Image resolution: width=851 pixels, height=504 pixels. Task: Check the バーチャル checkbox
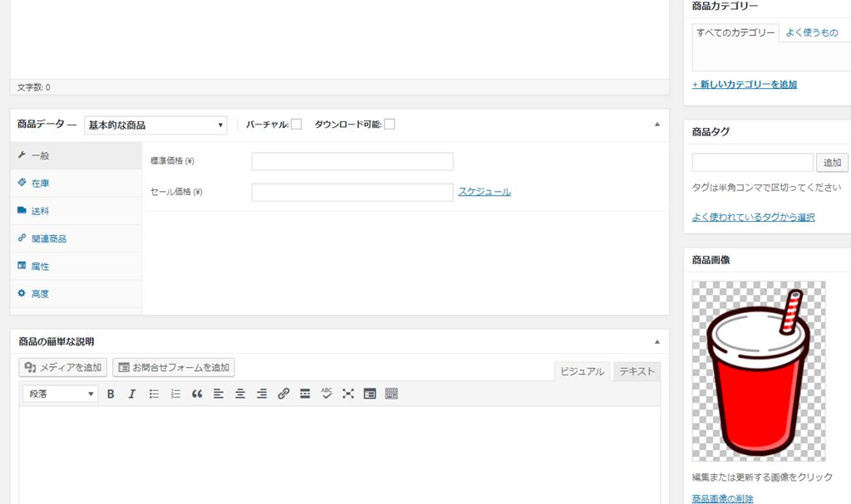click(x=296, y=125)
